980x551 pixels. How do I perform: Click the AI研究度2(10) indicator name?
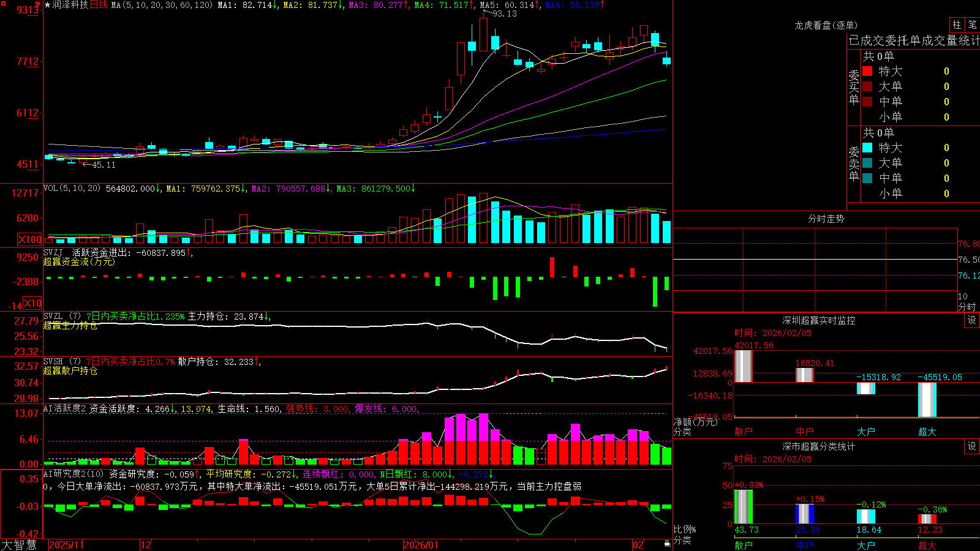pos(73,474)
